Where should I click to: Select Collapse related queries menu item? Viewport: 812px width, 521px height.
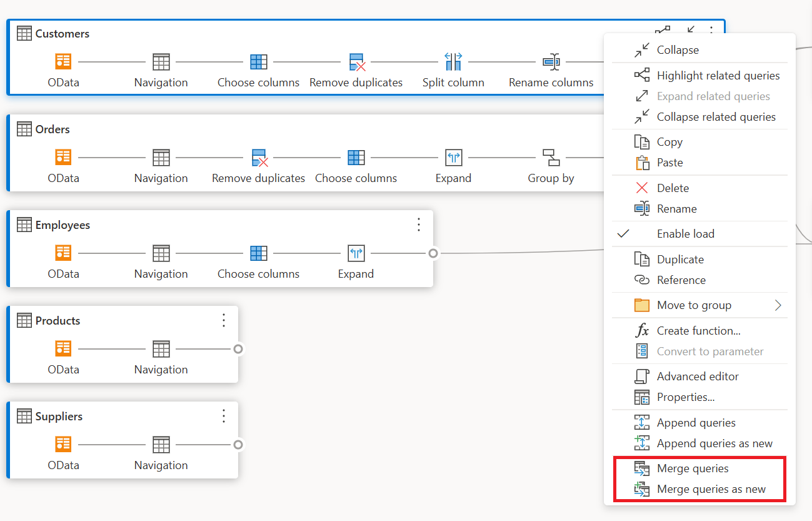coord(699,117)
